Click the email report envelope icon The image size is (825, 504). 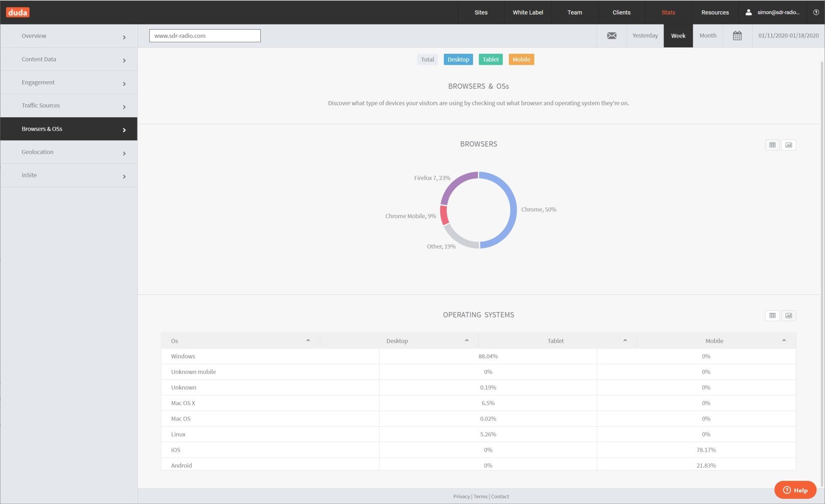pos(611,36)
